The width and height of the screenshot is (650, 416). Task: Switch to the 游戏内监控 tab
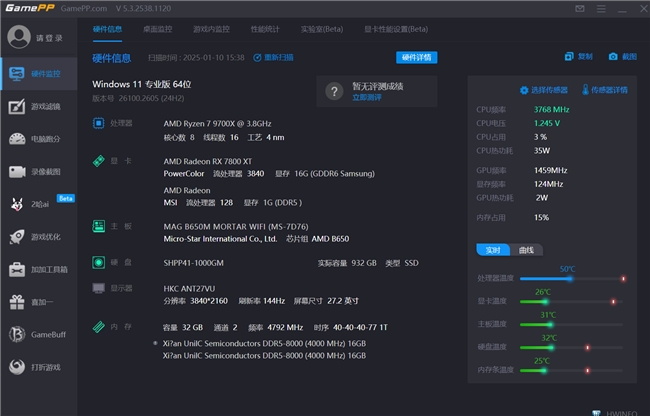(211, 29)
